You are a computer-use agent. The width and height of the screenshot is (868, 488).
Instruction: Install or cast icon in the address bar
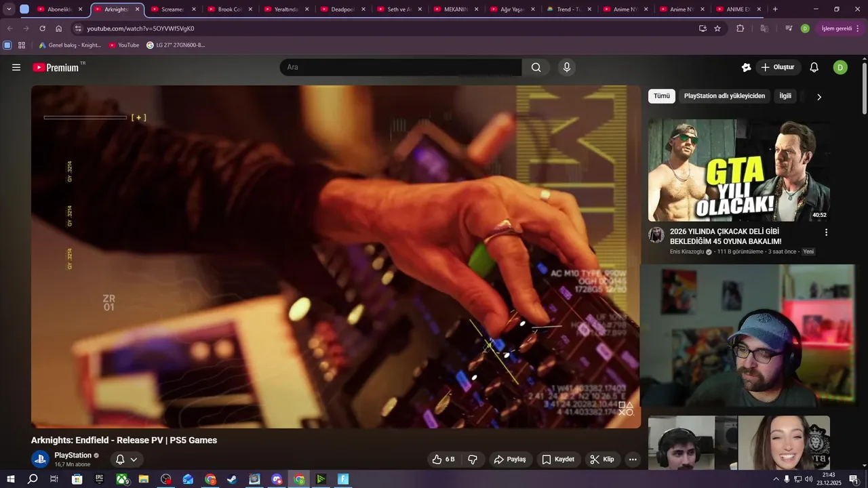pos(703,28)
